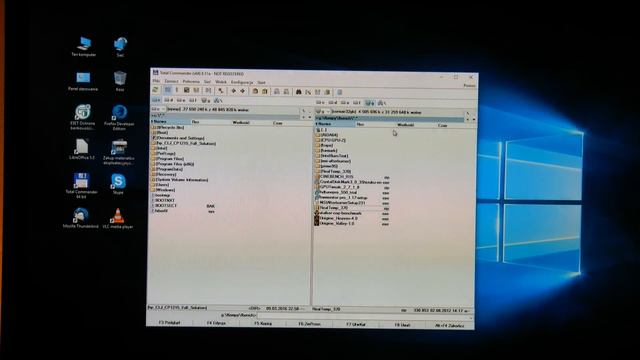Screen dimensions: 640x360
Task: Open the Sieć network desktop icon
Action: pos(120,47)
